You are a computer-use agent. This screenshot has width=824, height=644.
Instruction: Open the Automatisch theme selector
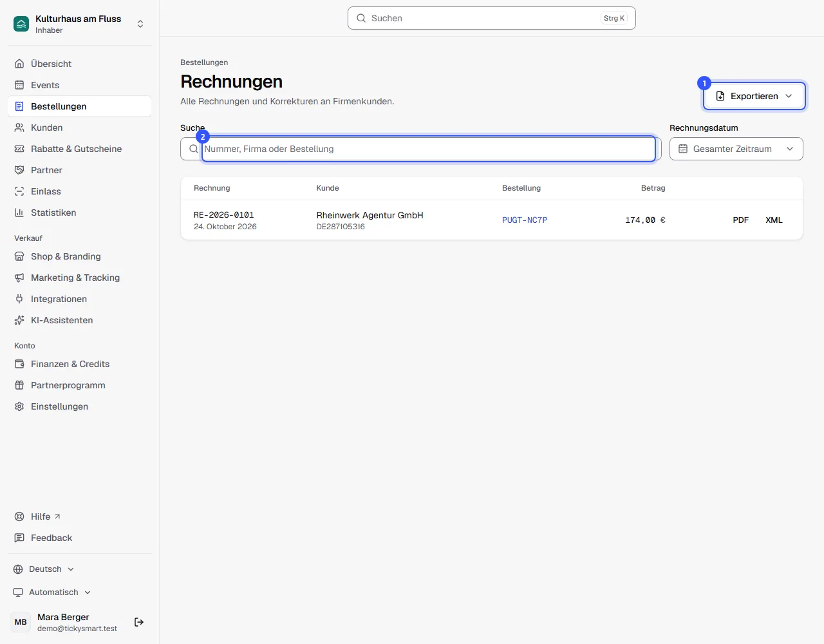click(52, 592)
